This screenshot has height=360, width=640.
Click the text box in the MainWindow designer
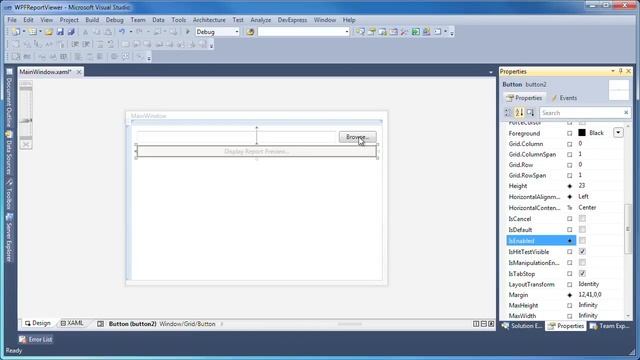click(x=237, y=137)
